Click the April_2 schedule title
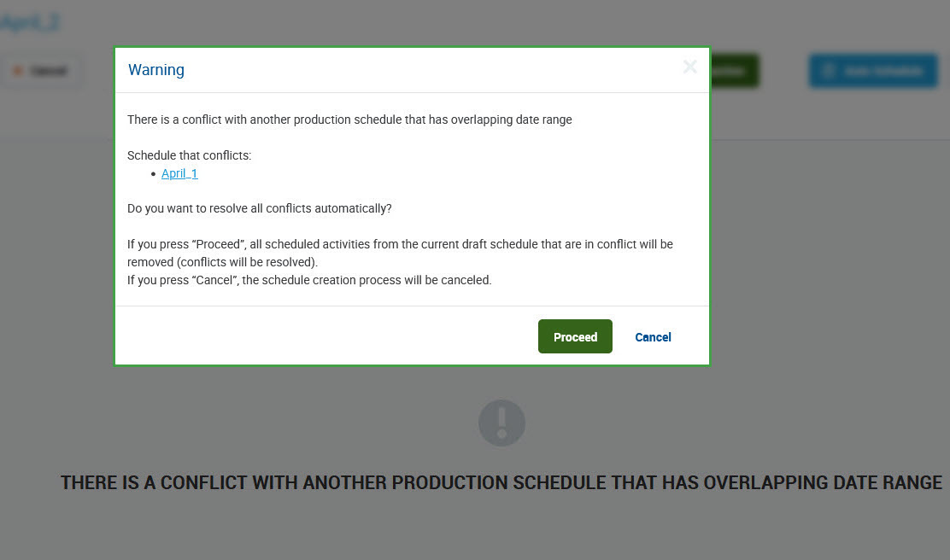 (30, 23)
